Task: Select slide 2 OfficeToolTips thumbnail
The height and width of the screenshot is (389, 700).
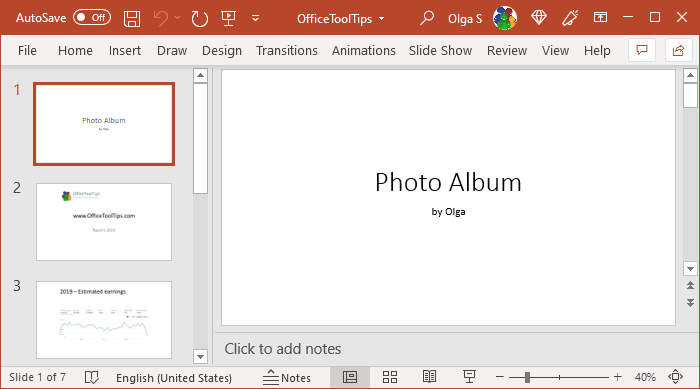Action: [x=104, y=222]
